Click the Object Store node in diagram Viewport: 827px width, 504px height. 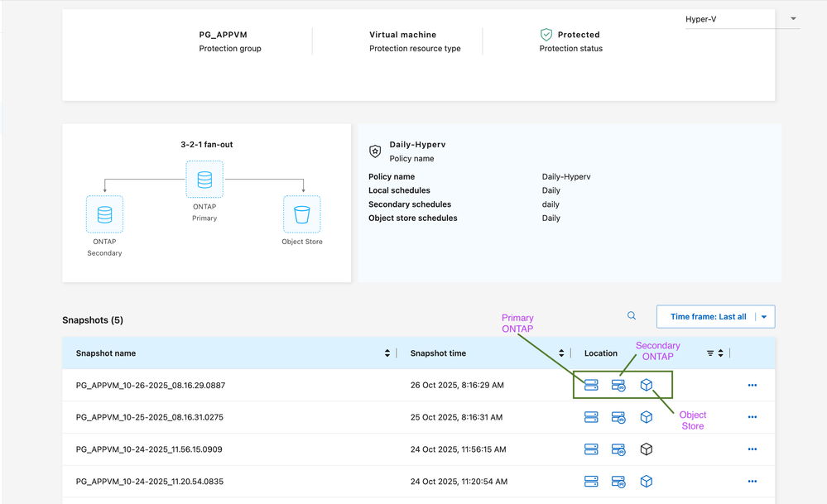pyautogui.click(x=301, y=214)
